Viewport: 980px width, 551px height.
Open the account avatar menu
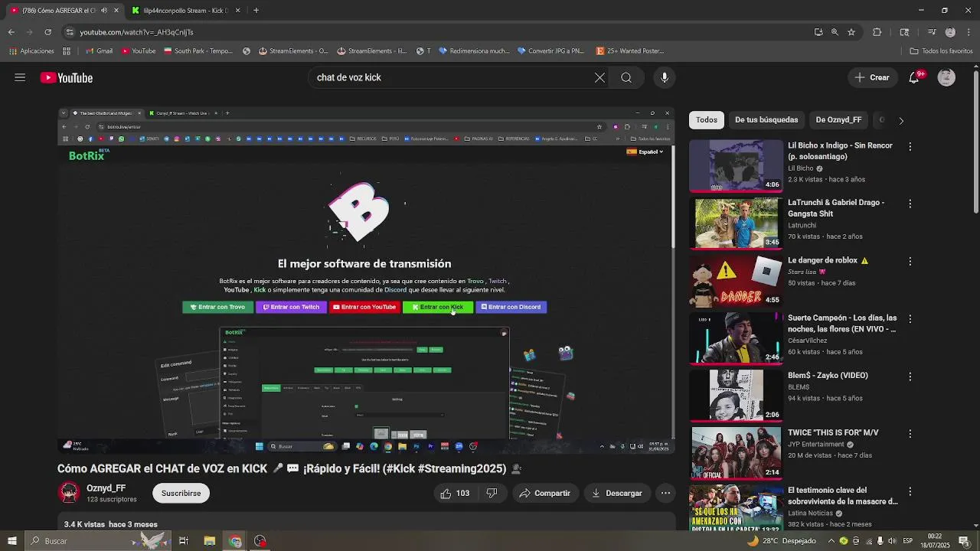[x=946, y=77]
